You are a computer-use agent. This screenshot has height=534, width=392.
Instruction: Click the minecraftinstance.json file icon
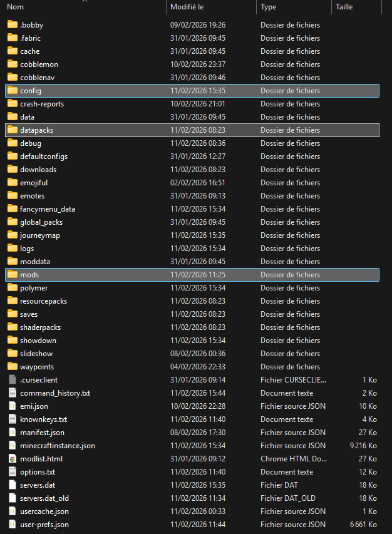13,446
